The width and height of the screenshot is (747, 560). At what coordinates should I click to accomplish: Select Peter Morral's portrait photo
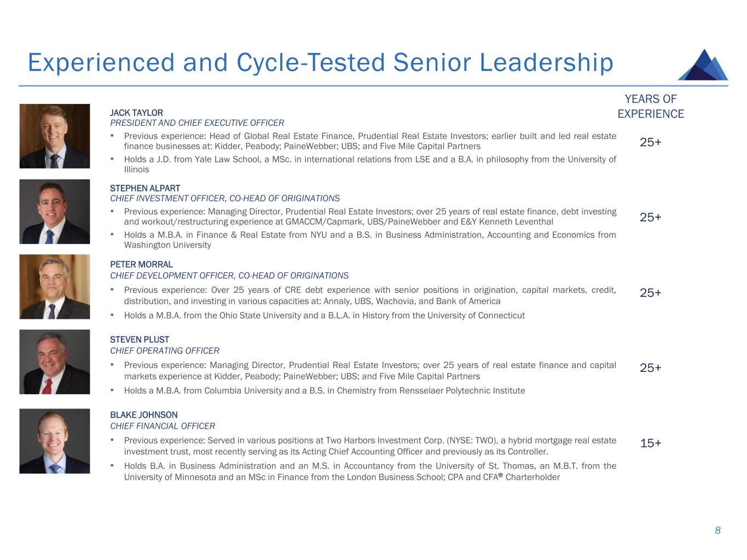coord(55,287)
